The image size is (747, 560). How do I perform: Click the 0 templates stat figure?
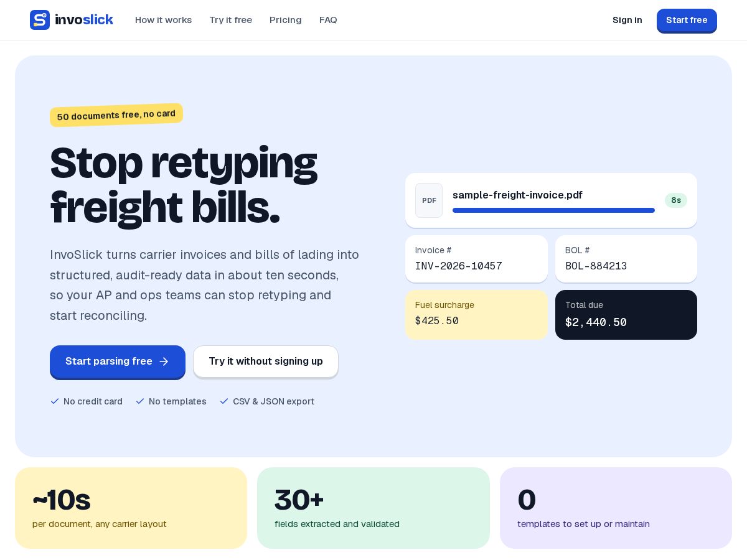pos(527,500)
